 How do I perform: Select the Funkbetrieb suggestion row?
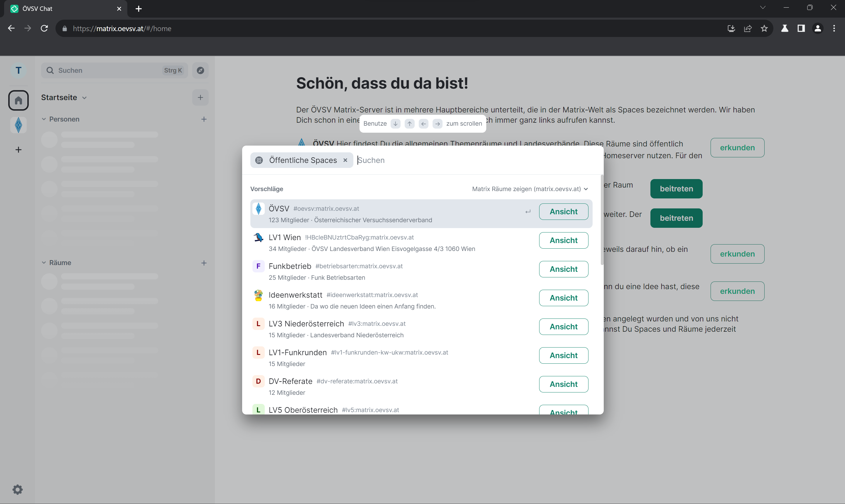coord(421,271)
